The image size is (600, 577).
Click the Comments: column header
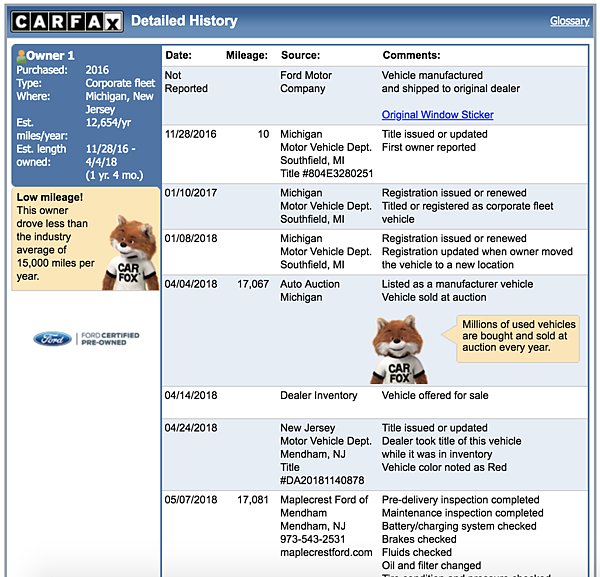click(411, 55)
